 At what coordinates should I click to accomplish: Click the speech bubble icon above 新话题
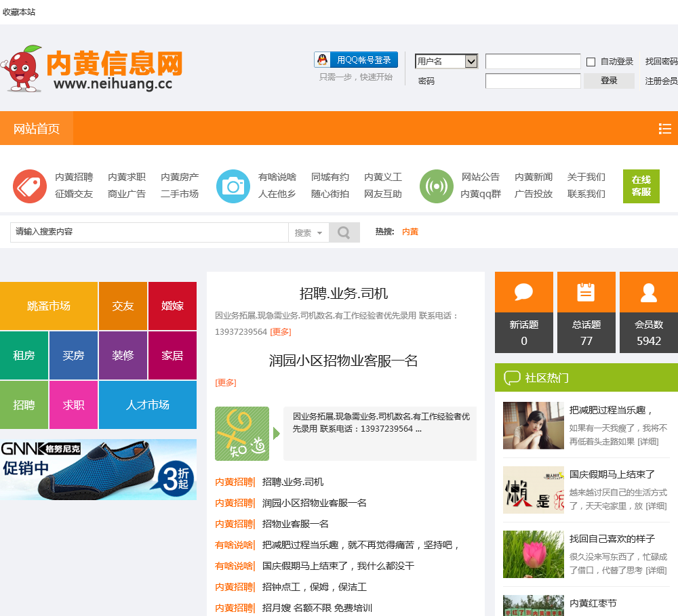(x=523, y=293)
